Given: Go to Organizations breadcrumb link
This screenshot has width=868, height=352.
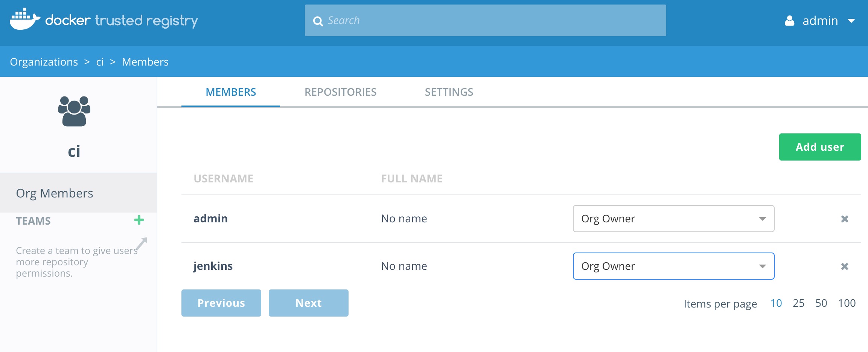Looking at the screenshot, I should tap(44, 62).
